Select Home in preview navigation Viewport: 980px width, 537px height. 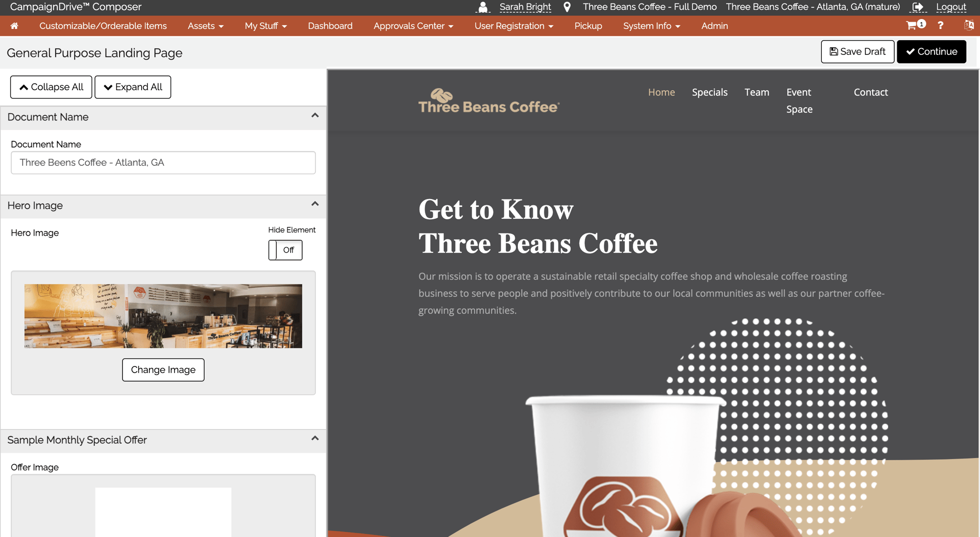[x=661, y=92]
